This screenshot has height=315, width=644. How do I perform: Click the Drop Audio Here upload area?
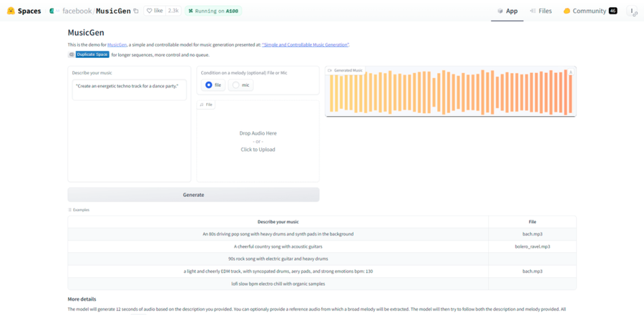(x=258, y=141)
